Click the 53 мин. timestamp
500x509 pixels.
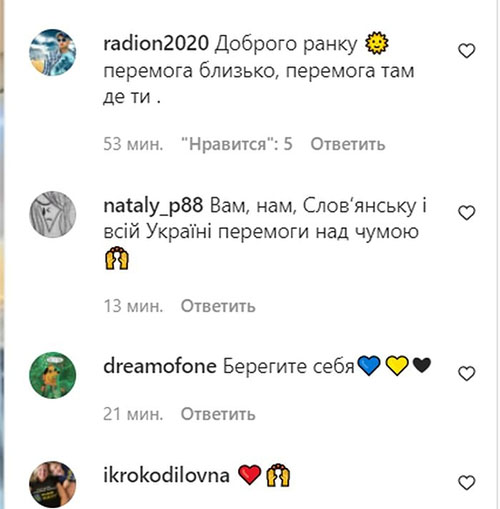tap(133, 144)
